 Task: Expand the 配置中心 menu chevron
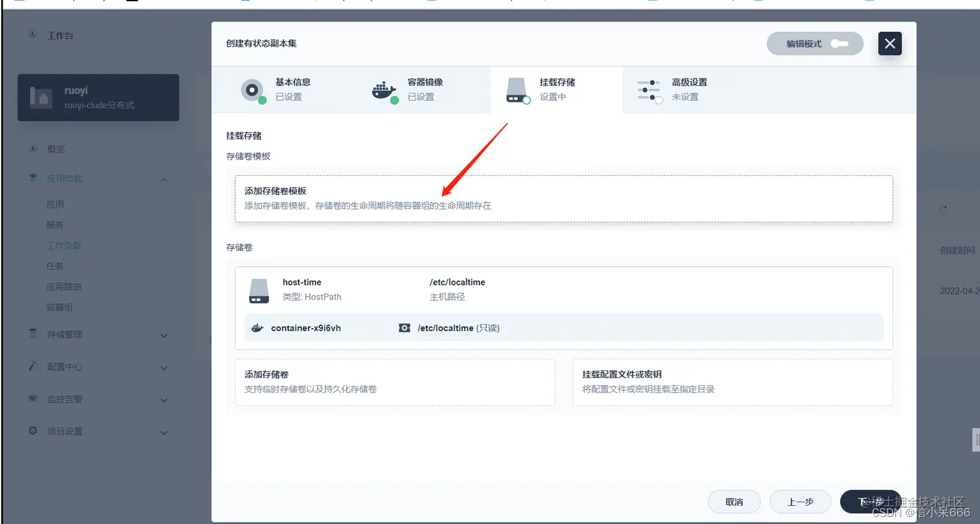coord(164,368)
